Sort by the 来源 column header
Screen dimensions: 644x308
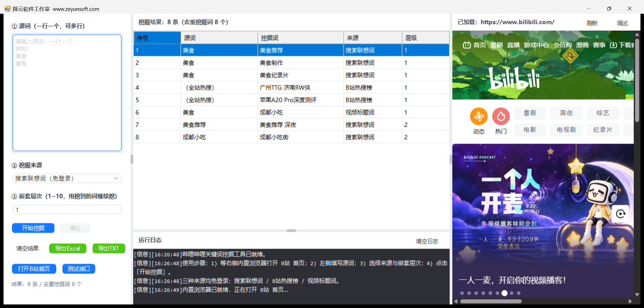(x=373, y=38)
